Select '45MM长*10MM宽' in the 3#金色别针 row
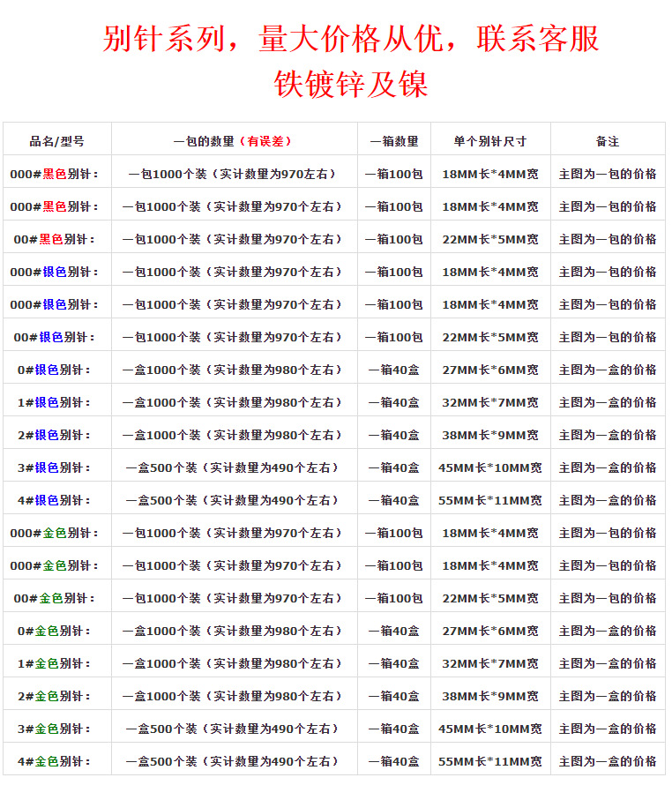Screen dimensions: 672x800 click(x=489, y=729)
